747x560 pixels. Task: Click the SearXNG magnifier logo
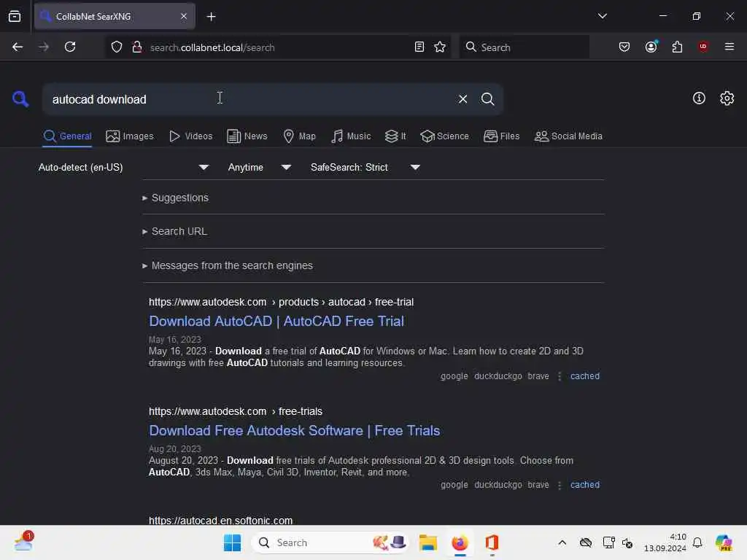click(20, 99)
